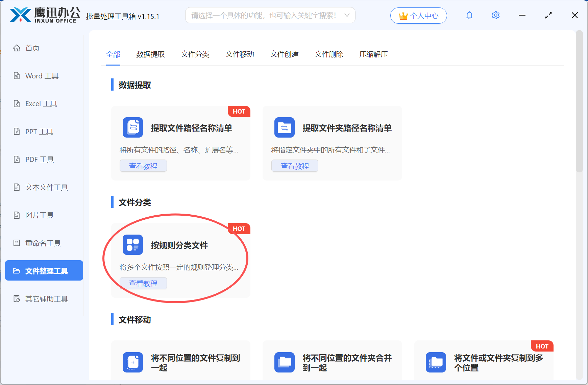Screen dimensions: 588x385
Task: Click the crown icon in 个人中心
Action: click(403, 16)
